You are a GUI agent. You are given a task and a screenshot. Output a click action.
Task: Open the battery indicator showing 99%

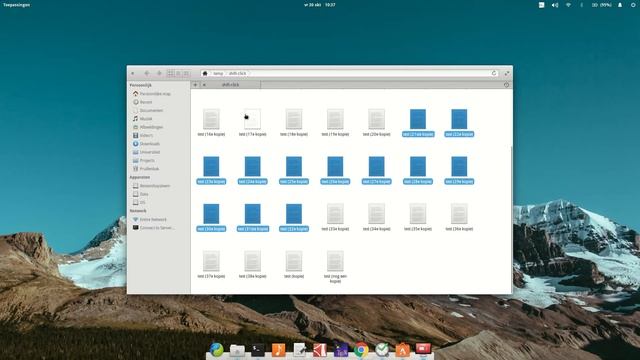(x=602, y=5)
